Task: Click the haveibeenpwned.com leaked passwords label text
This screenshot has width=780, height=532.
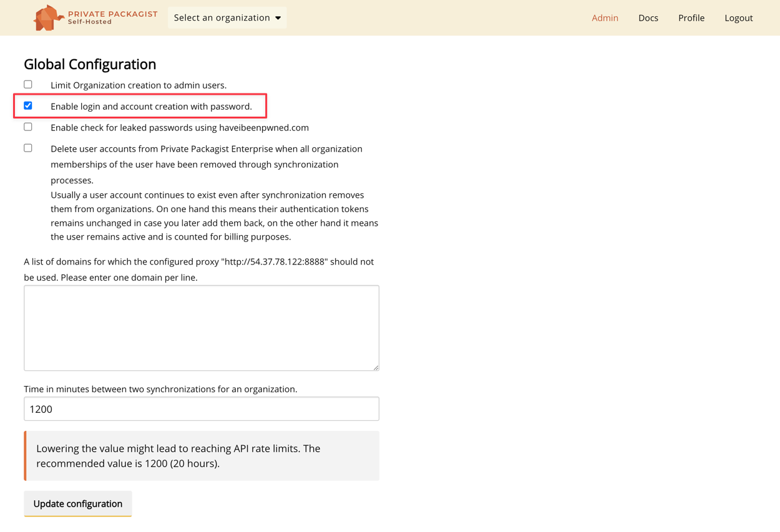Action: pos(179,127)
